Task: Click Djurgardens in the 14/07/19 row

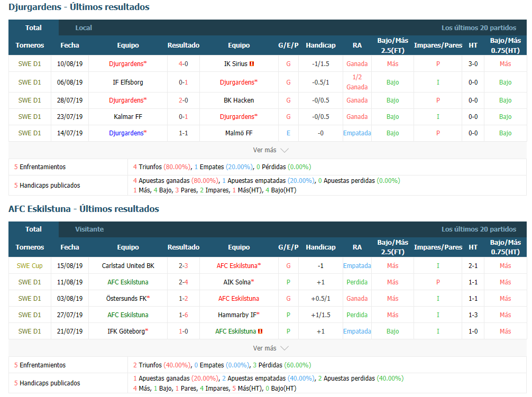Action: (126, 133)
